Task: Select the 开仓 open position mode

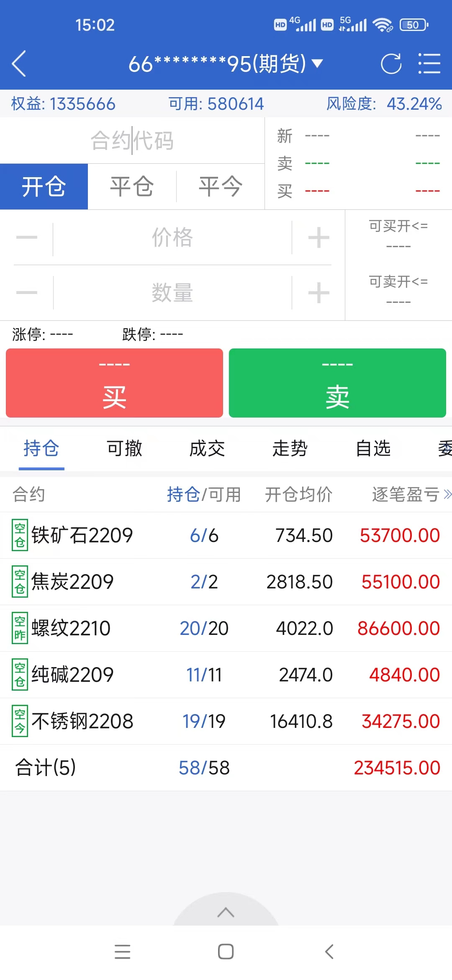Action: [44, 186]
